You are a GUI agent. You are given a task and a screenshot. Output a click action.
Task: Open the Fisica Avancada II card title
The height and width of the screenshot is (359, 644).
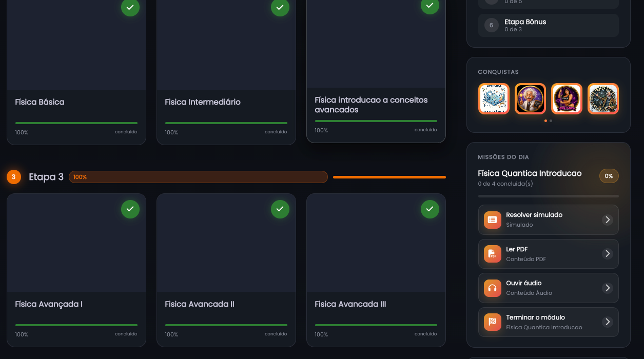pyautogui.click(x=200, y=304)
